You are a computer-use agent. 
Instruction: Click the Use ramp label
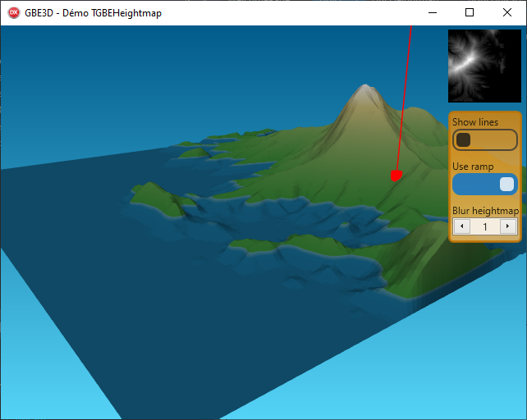pos(473,167)
